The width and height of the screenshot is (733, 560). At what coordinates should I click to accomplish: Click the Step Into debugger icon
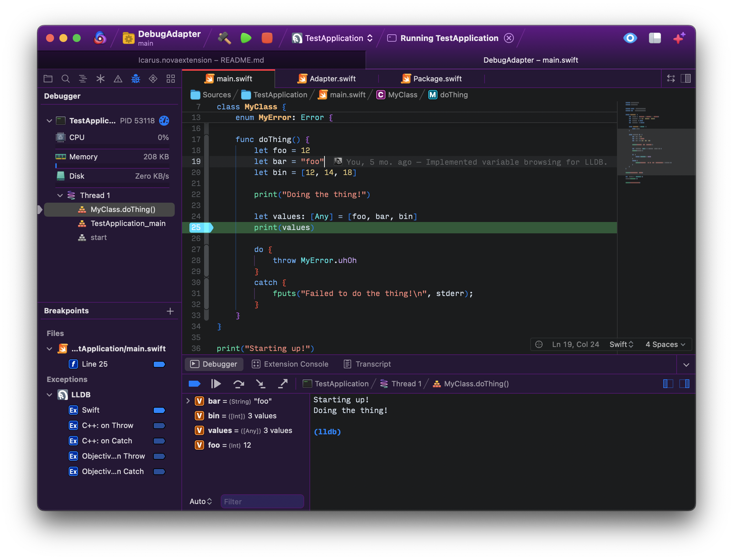click(260, 384)
